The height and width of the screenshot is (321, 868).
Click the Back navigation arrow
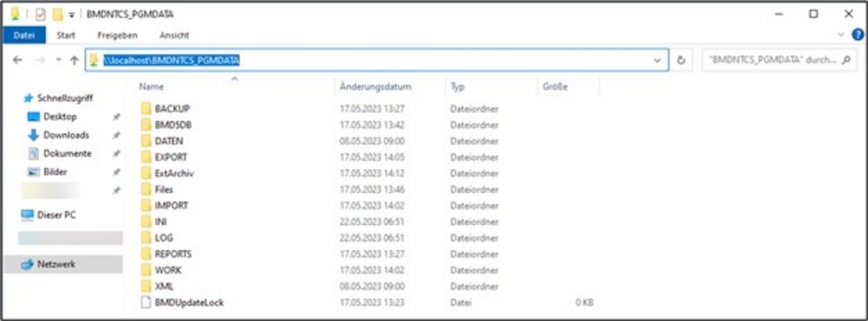pyautogui.click(x=17, y=61)
